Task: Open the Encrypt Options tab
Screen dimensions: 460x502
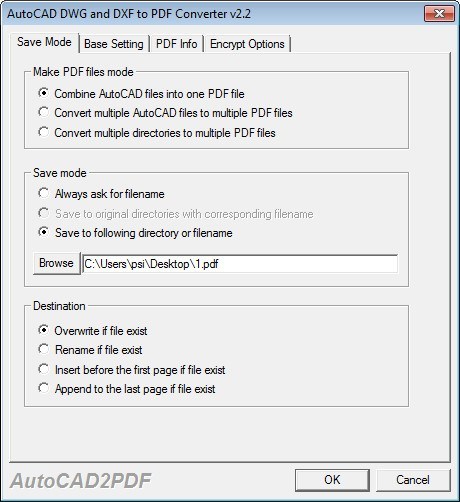Action: tap(247, 44)
